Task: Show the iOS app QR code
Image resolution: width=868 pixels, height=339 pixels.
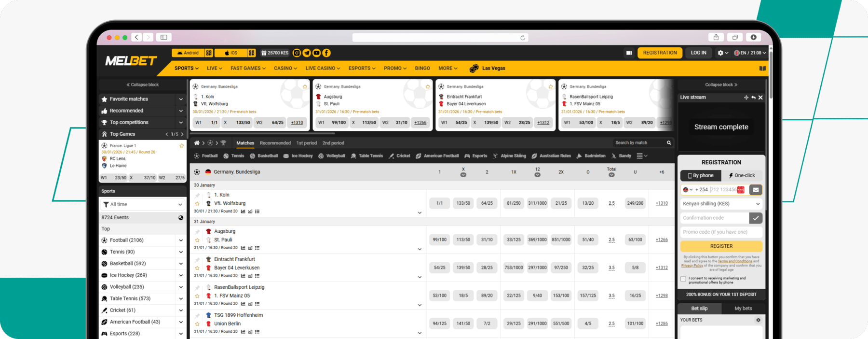Action: (x=251, y=53)
